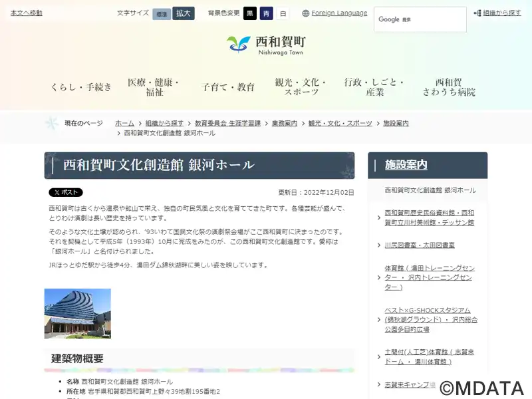Click the organization tree search icon
532x399 pixels.
[477, 13]
